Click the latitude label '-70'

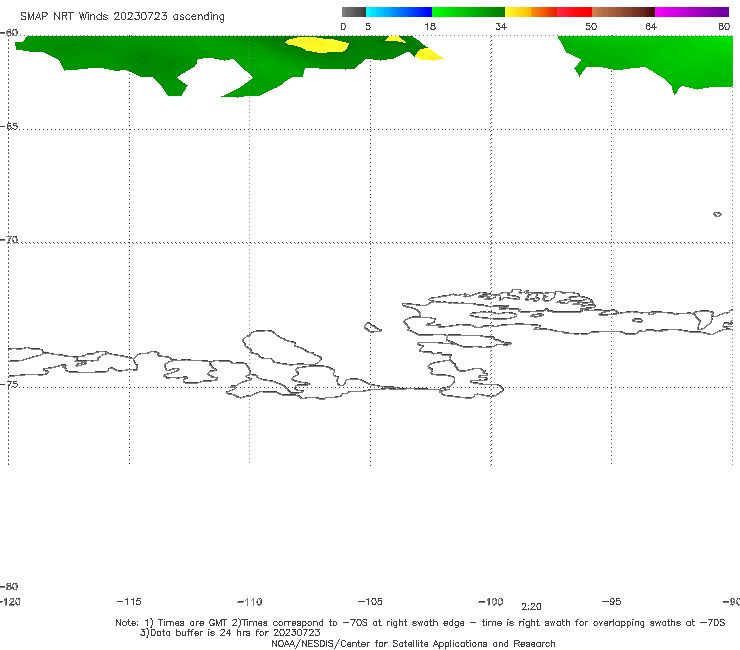(x=9, y=240)
